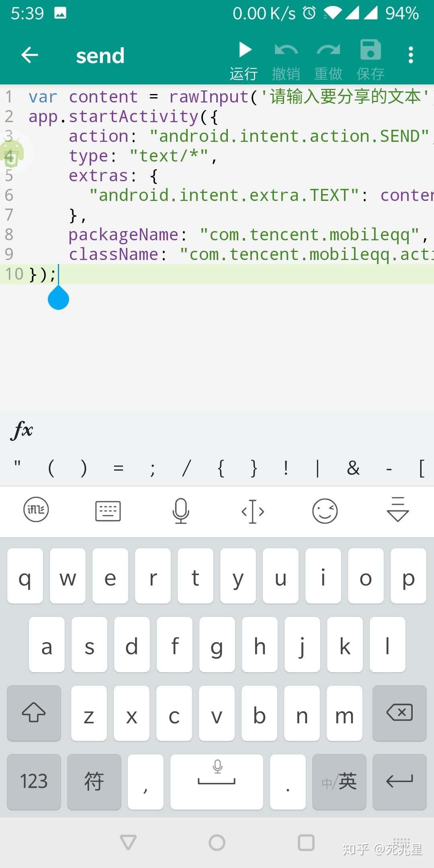The image size is (434, 868).
Task: Collapse the keyboard with down-arrow icon
Action: pos(398,510)
